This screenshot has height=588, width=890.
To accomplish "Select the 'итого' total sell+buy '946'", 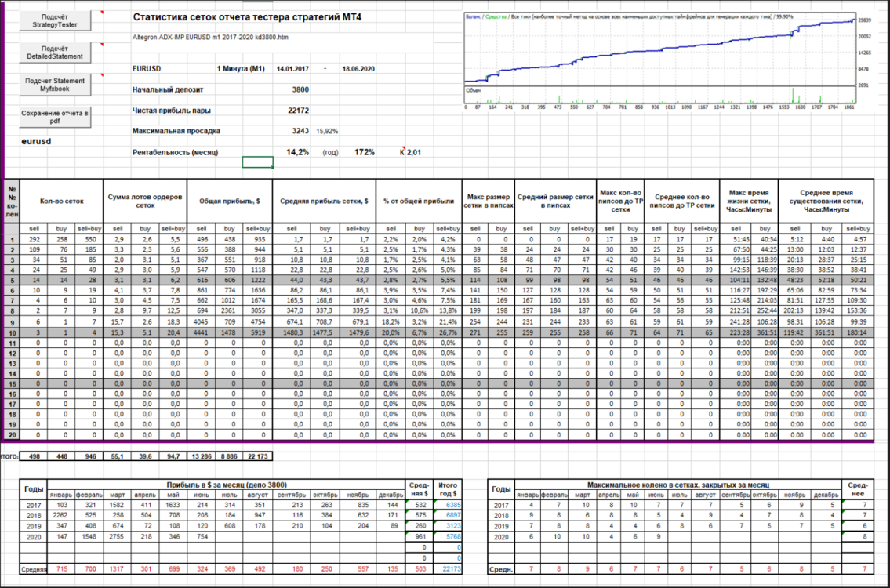I will pos(89,456).
